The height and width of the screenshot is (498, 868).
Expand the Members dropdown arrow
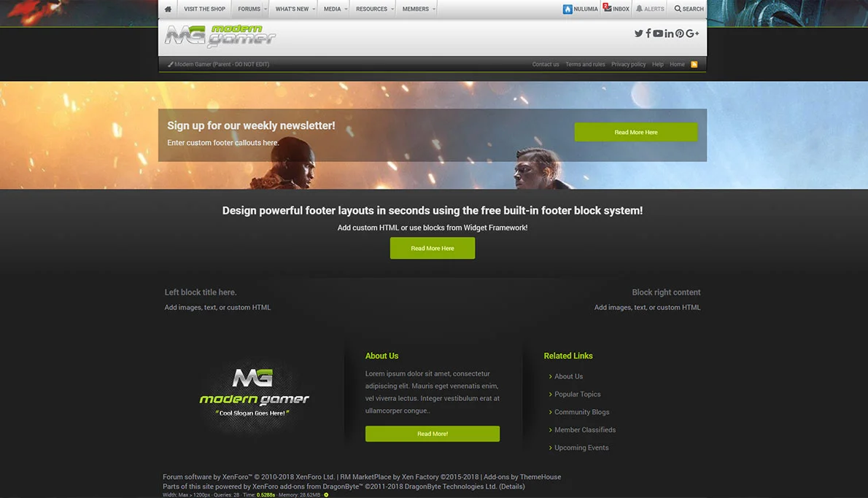click(434, 9)
